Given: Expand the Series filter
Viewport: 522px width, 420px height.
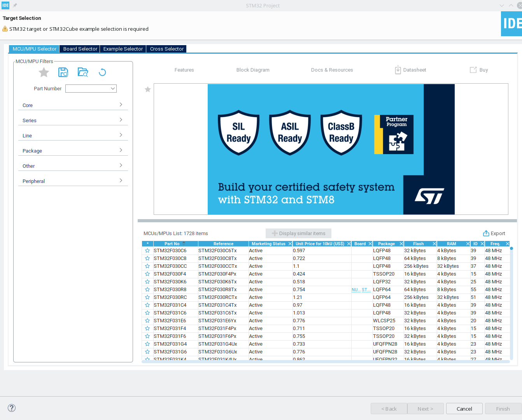Looking at the screenshot, I should [73, 120].
